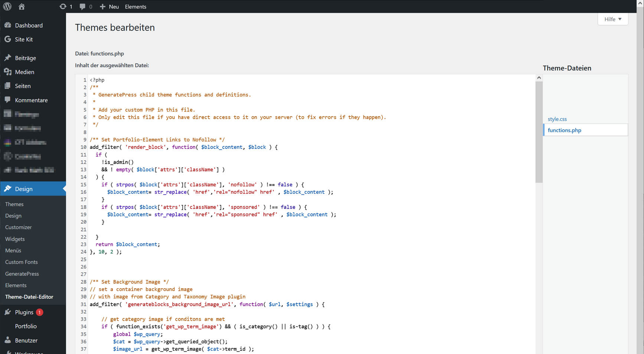The image size is (644, 354).
Task: Click the Medien media icon
Action: [x=7, y=72]
